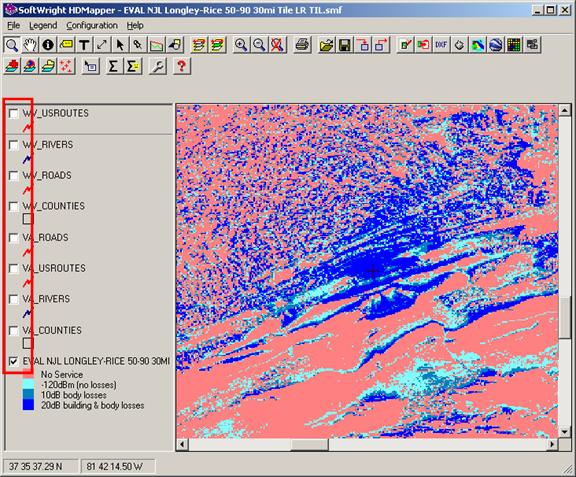Open the blue globe icon
This screenshot has height=477, width=576.
tap(496, 45)
